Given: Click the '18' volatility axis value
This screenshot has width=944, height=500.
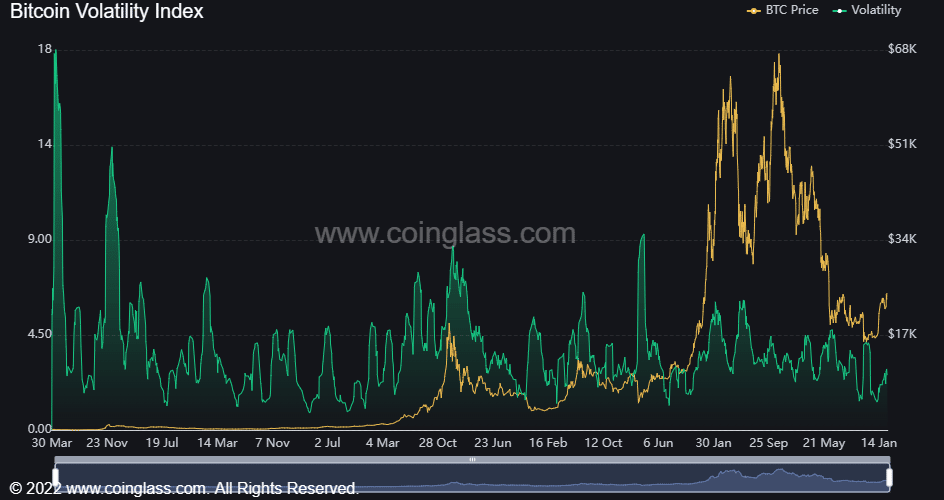Looking at the screenshot, I should pyautogui.click(x=44, y=49).
